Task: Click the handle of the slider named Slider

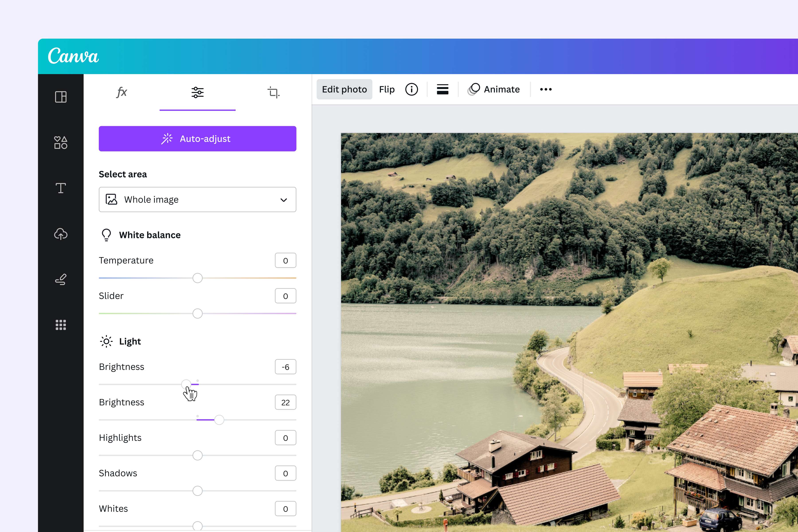Action: (x=198, y=313)
